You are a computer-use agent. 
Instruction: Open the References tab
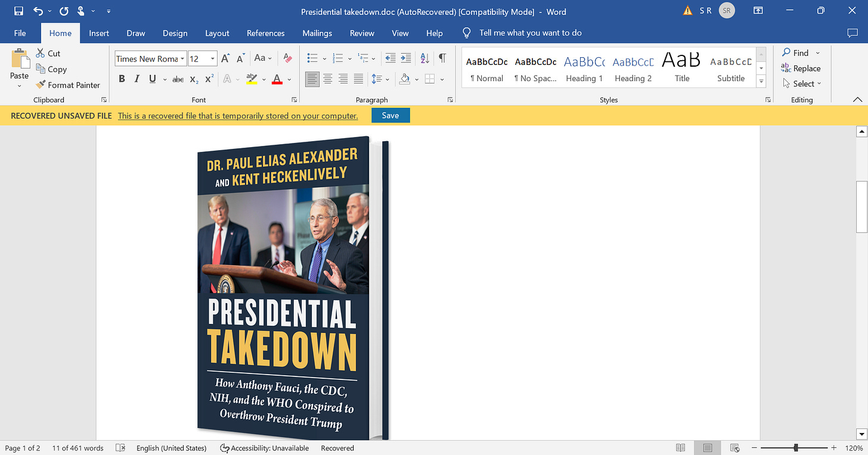[266, 33]
